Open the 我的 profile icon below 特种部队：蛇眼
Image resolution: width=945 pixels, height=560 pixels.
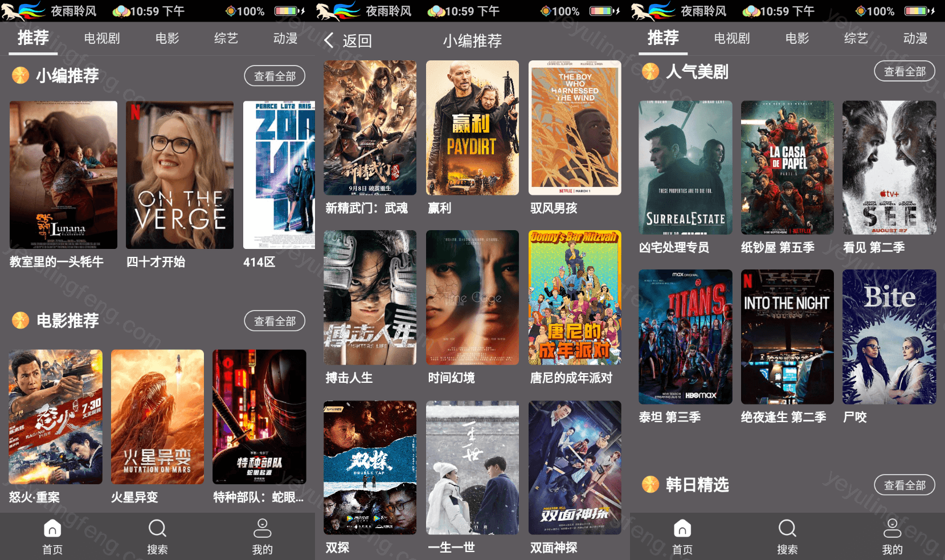point(262,529)
